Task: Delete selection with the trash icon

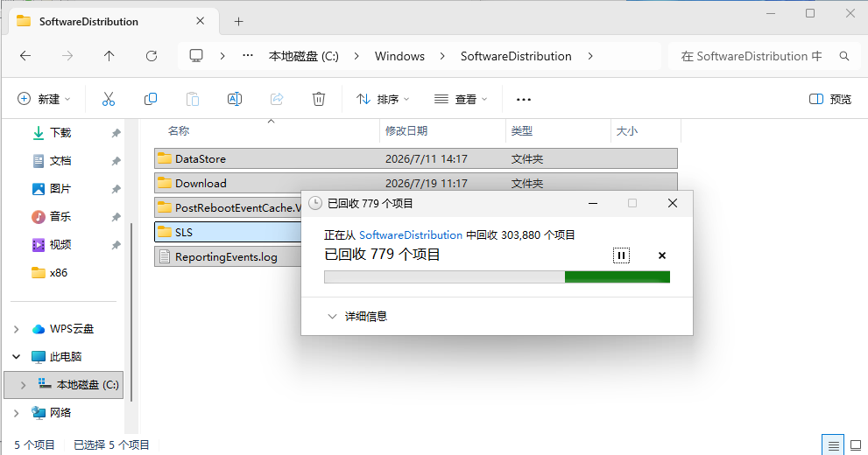Action: [318, 99]
